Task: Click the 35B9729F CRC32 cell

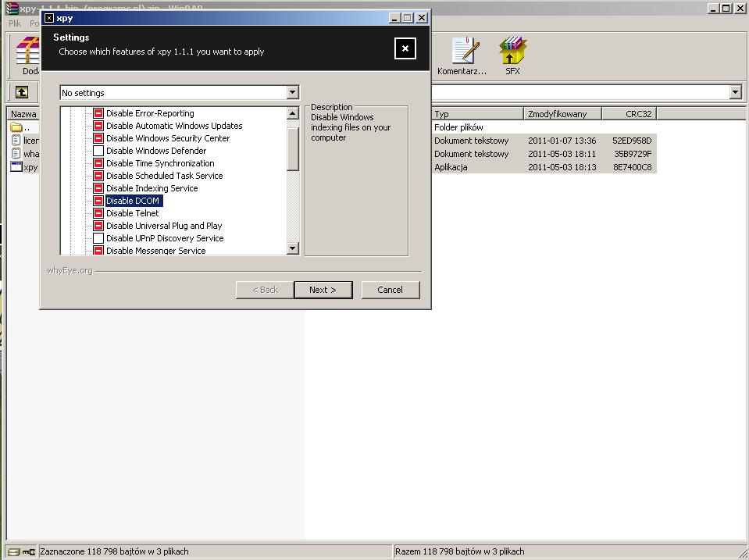Action: pyautogui.click(x=633, y=154)
